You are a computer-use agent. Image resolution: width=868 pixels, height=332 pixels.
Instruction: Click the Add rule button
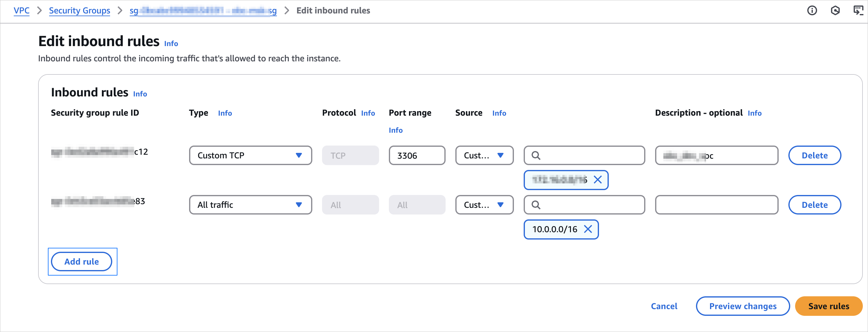click(x=81, y=262)
